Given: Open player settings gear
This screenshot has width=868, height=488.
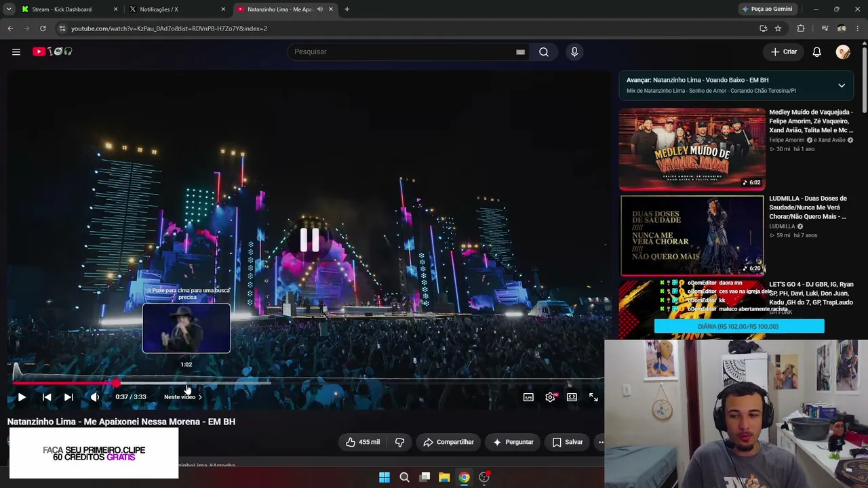Looking at the screenshot, I should click(x=550, y=397).
